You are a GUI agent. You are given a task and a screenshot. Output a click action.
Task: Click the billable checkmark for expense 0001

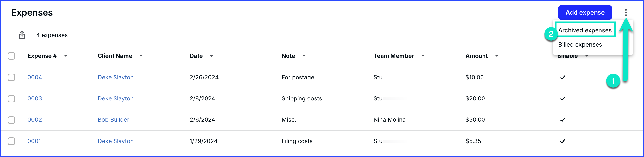[x=562, y=141]
